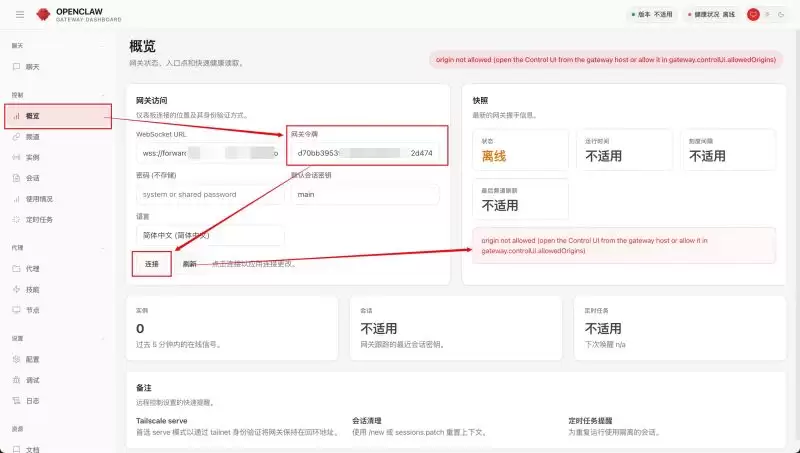Open 聊天 chat page in sidebar
This screenshot has height=453, width=800.
[x=58, y=67]
